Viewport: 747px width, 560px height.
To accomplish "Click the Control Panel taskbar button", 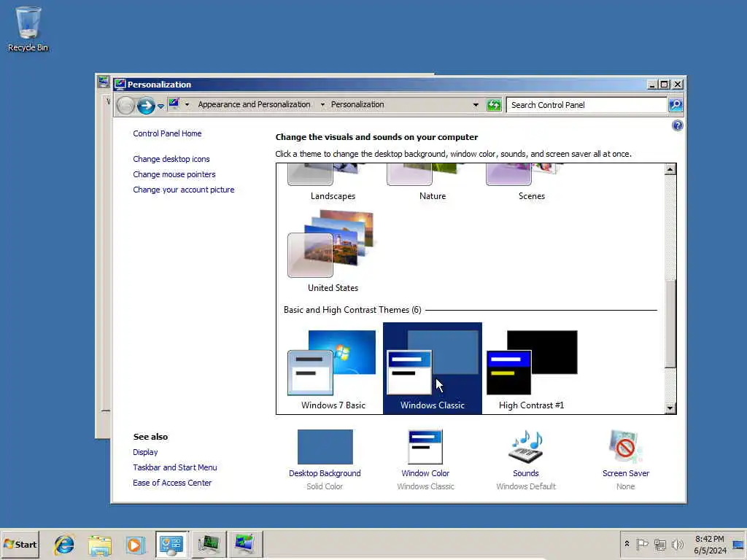I will pos(171,544).
